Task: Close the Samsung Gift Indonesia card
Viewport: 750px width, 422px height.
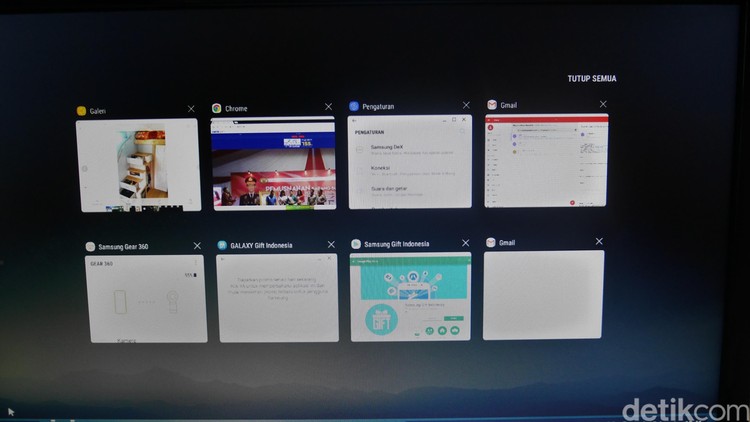Action: tap(465, 243)
